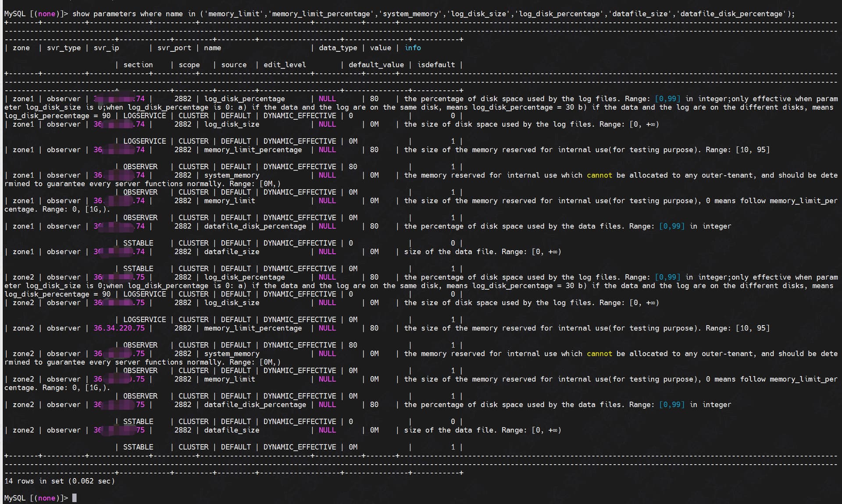Click the 'section' column header
Viewport: 842px width, 504px height.
tap(138, 65)
